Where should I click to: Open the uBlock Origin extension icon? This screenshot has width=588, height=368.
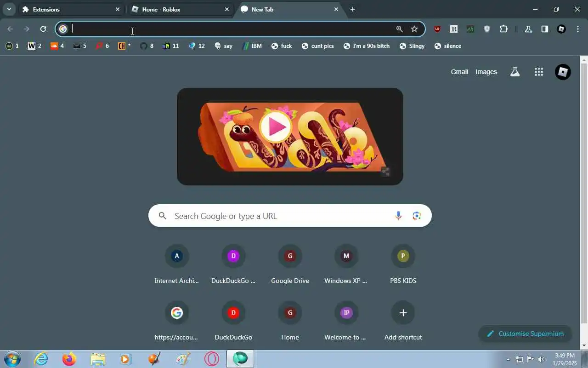[437, 29]
